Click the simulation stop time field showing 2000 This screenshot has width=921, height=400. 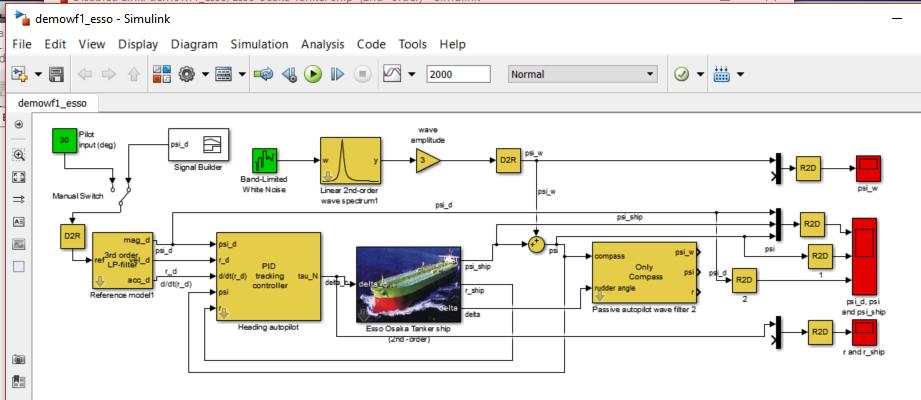click(458, 75)
